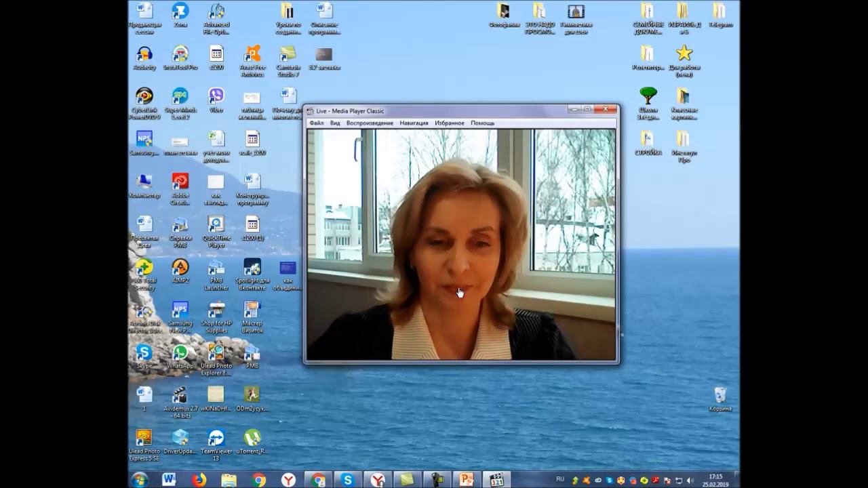Select the Мастер Визиток shortcut
This screenshot has width=868, height=488.
pyautogui.click(x=252, y=317)
